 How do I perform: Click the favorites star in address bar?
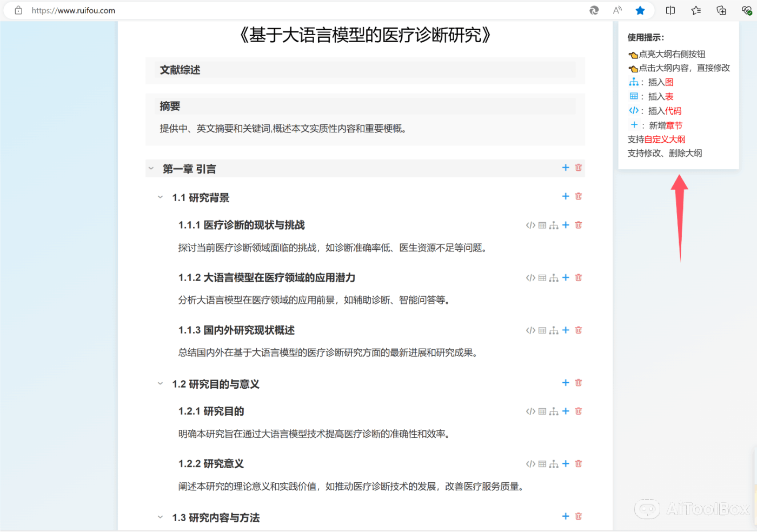(640, 10)
